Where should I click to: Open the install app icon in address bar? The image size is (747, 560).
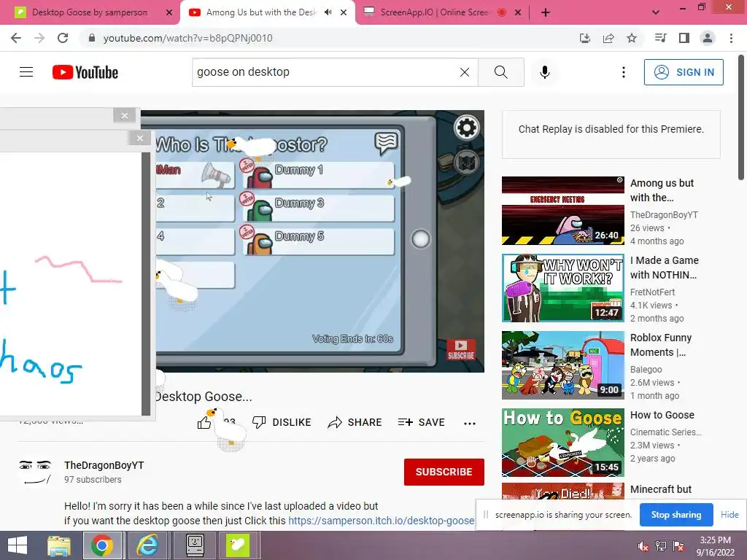click(x=585, y=38)
